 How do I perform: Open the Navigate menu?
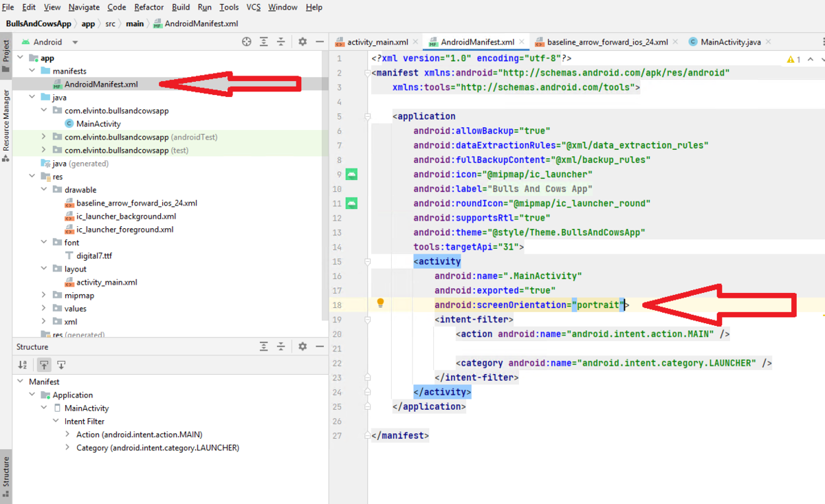point(84,7)
